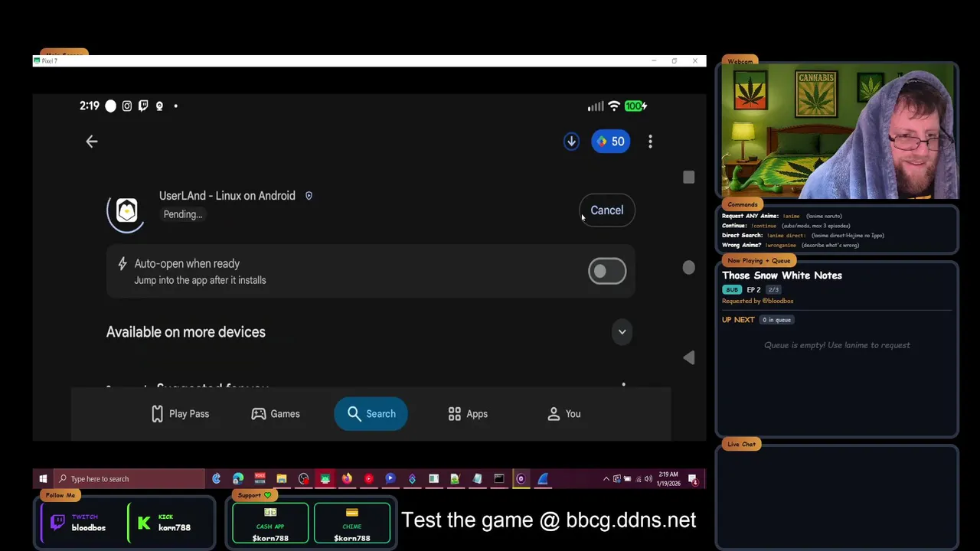Tap the UserLAnd app icon

pos(126,210)
